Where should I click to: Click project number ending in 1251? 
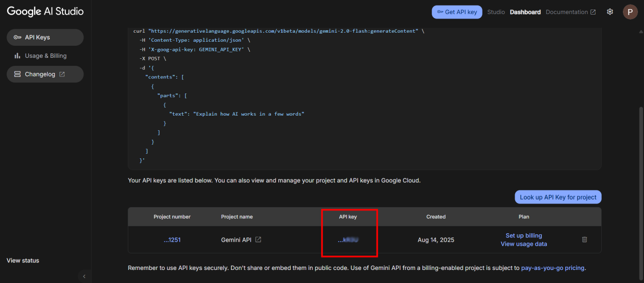172,240
